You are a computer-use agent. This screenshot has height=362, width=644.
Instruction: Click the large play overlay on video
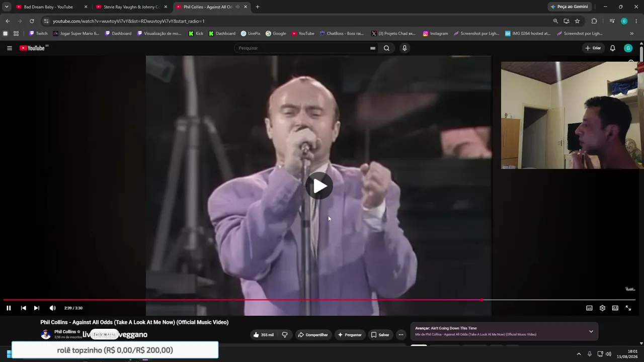pos(319,186)
